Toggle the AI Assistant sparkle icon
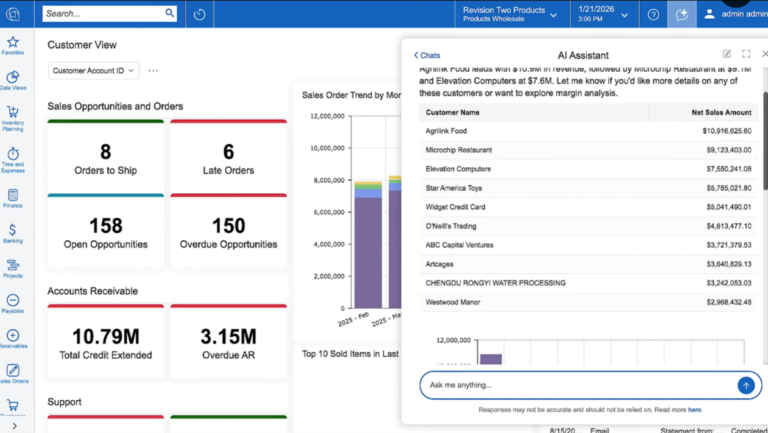This screenshot has width=768, height=433. tap(681, 15)
